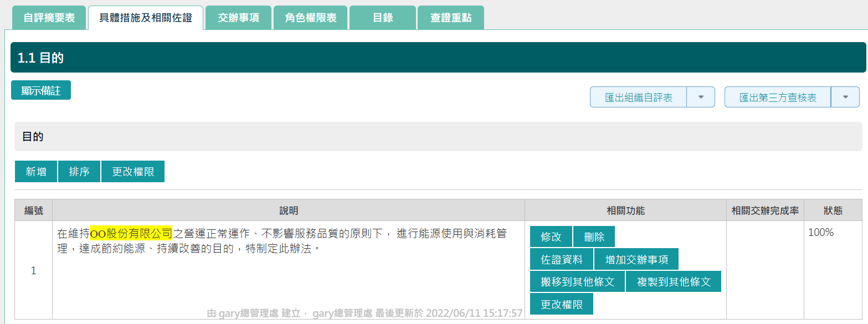Delete row 1 with 刪除 button
This screenshot has height=324, width=868.
coord(594,237)
